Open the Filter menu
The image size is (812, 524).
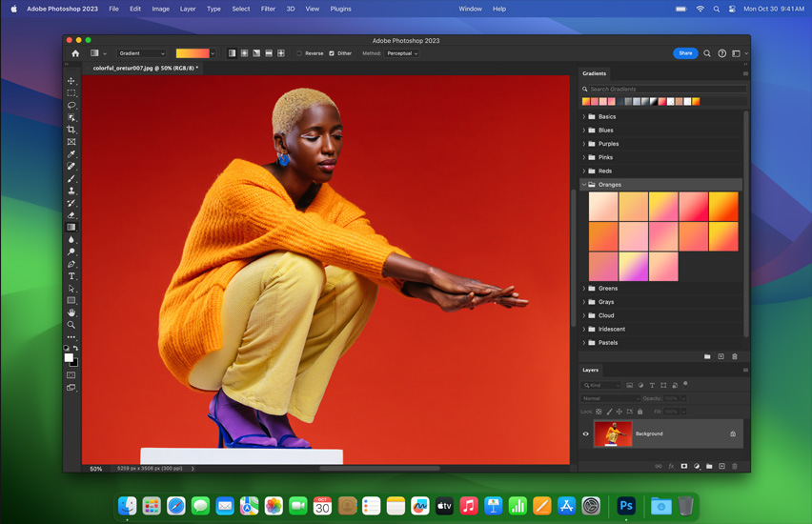268,9
